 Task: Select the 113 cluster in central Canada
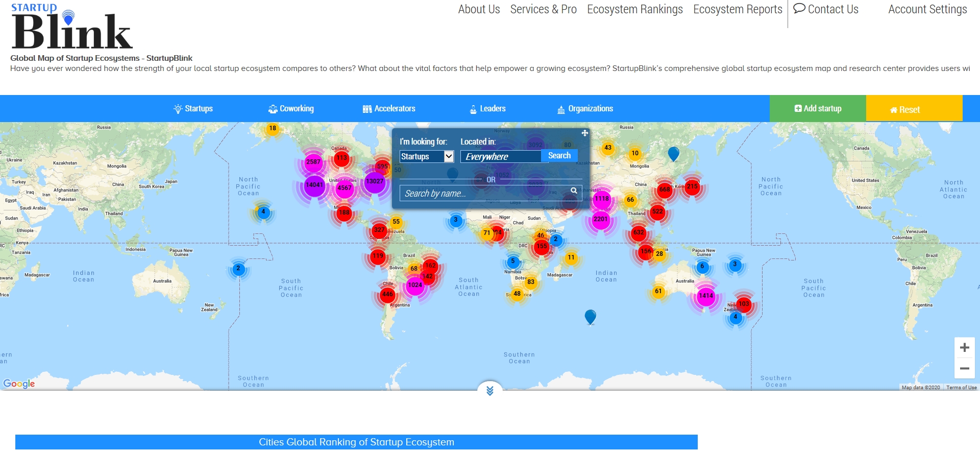341,158
